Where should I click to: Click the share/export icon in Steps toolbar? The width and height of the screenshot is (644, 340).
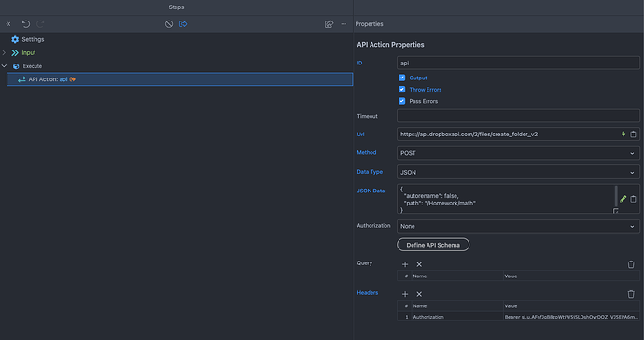click(x=329, y=24)
